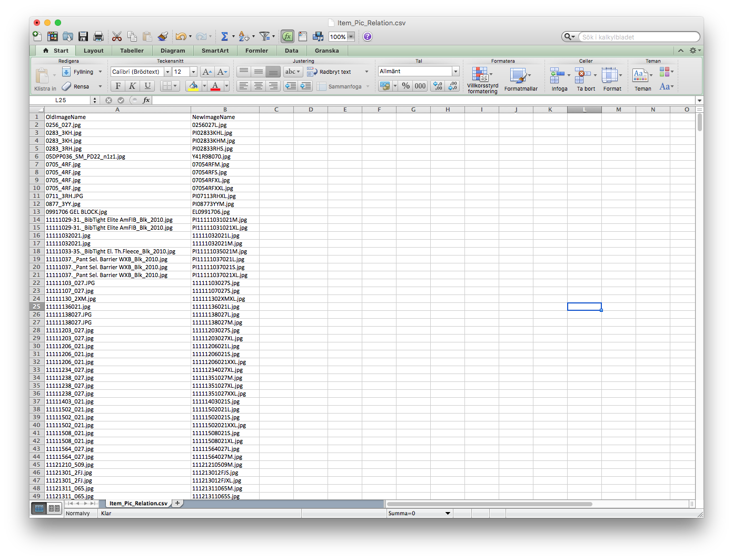Toggle the formula builder fx button
This screenshot has width=733, height=560.
288,36
